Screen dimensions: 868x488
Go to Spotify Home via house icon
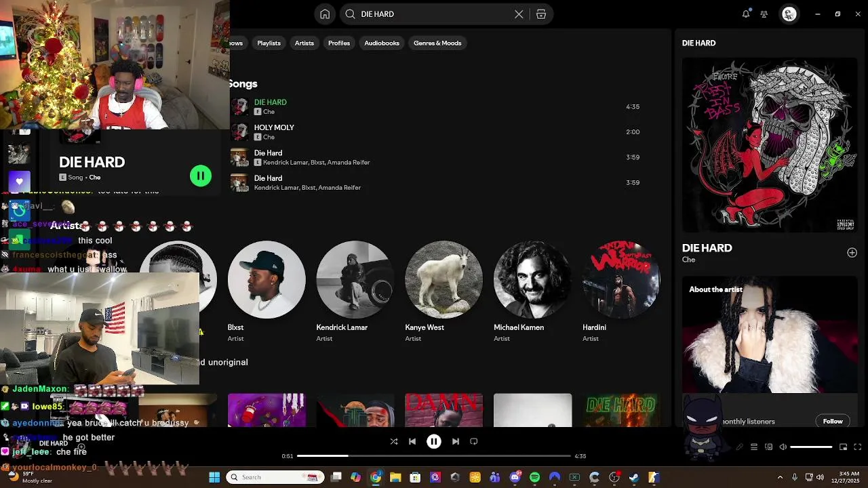[325, 14]
